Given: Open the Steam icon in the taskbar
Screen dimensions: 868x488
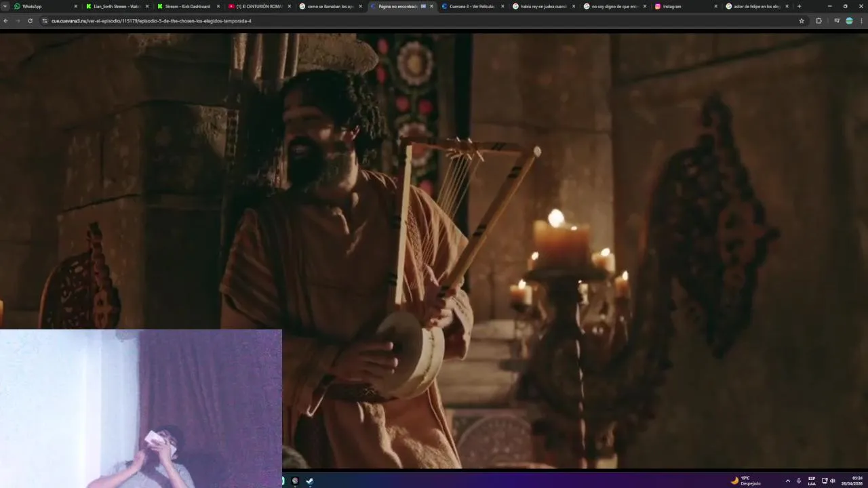Looking at the screenshot, I should (310, 481).
